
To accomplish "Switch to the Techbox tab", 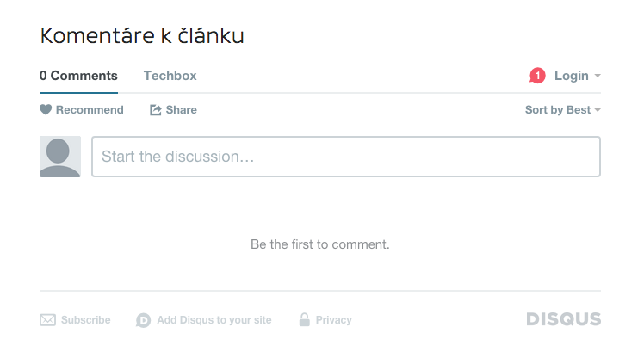I will [x=170, y=76].
